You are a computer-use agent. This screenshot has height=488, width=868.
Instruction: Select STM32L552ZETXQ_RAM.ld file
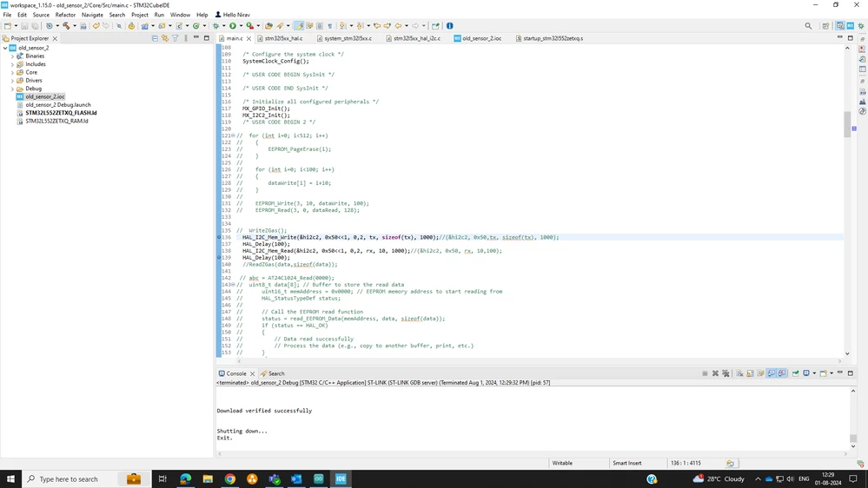point(56,122)
